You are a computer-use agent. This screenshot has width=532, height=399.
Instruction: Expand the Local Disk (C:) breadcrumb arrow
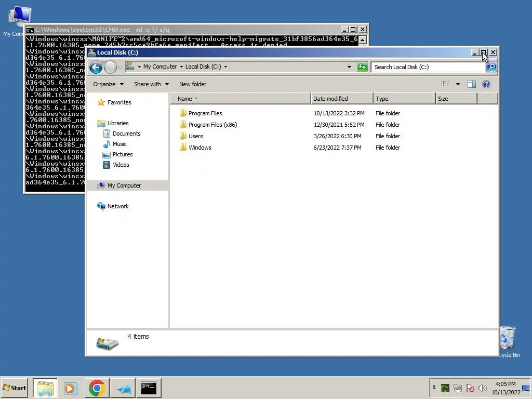(x=225, y=67)
